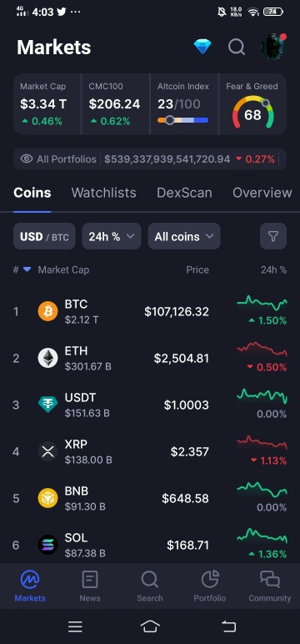The height and width of the screenshot is (644, 300).
Task: Open the Market Cap $3.34 T card
Action: (47, 104)
